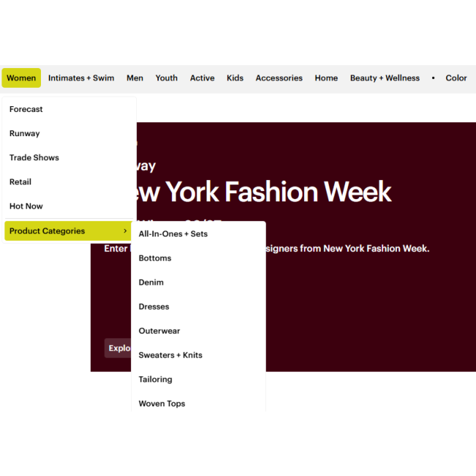Open the Denim product category
476x476 pixels.
pos(198,283)
